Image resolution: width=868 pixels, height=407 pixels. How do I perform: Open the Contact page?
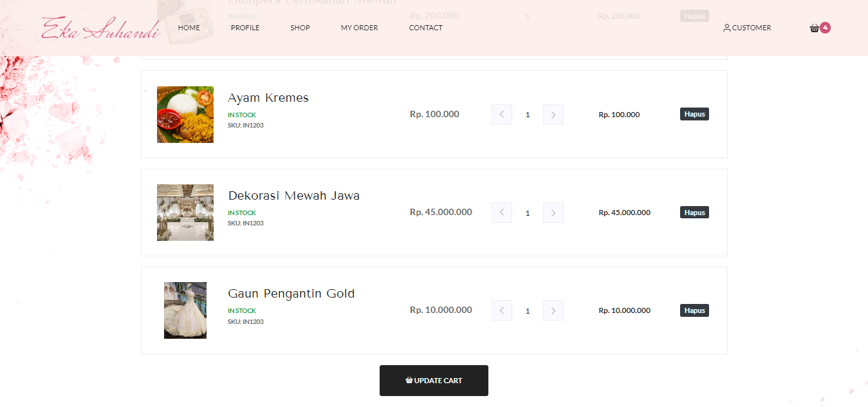[425, 28]
